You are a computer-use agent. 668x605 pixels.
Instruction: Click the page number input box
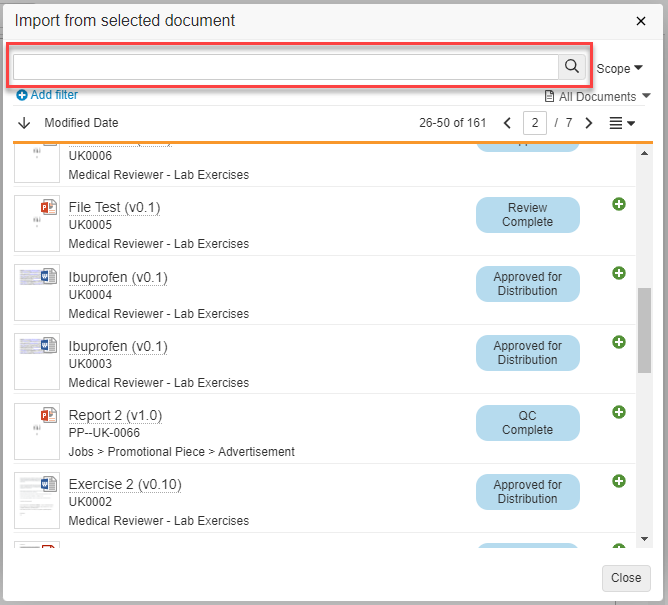click(x=536, y=123)
